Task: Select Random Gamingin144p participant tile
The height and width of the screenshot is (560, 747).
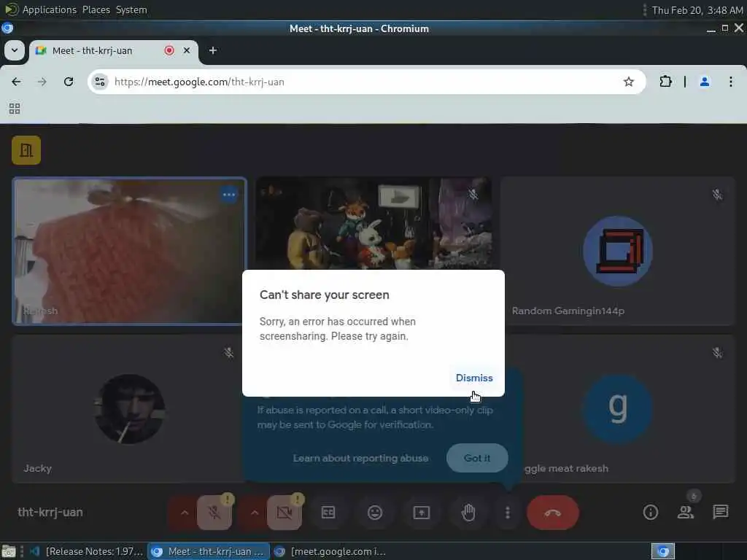Action: 617,252
